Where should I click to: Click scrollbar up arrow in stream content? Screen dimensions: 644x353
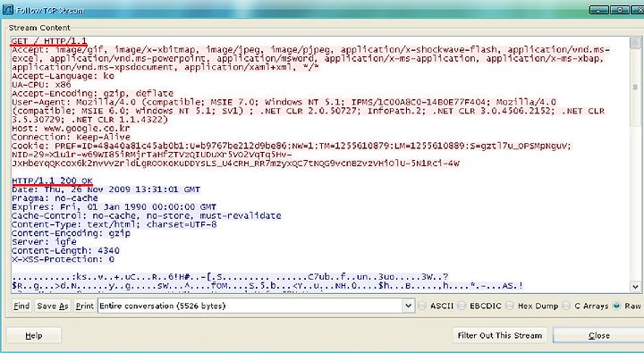[x=635, y=42]
